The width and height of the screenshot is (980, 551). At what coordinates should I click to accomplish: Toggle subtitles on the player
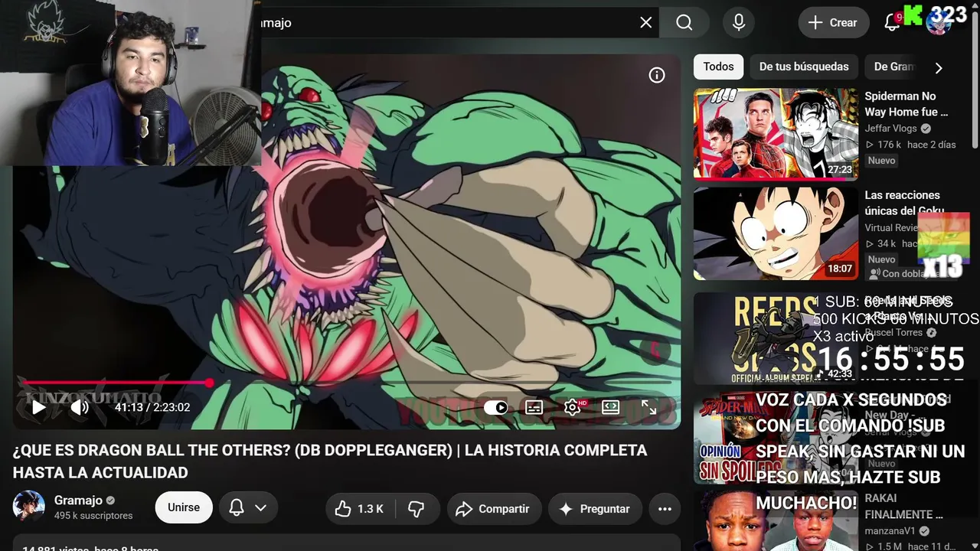pos(534,407)
